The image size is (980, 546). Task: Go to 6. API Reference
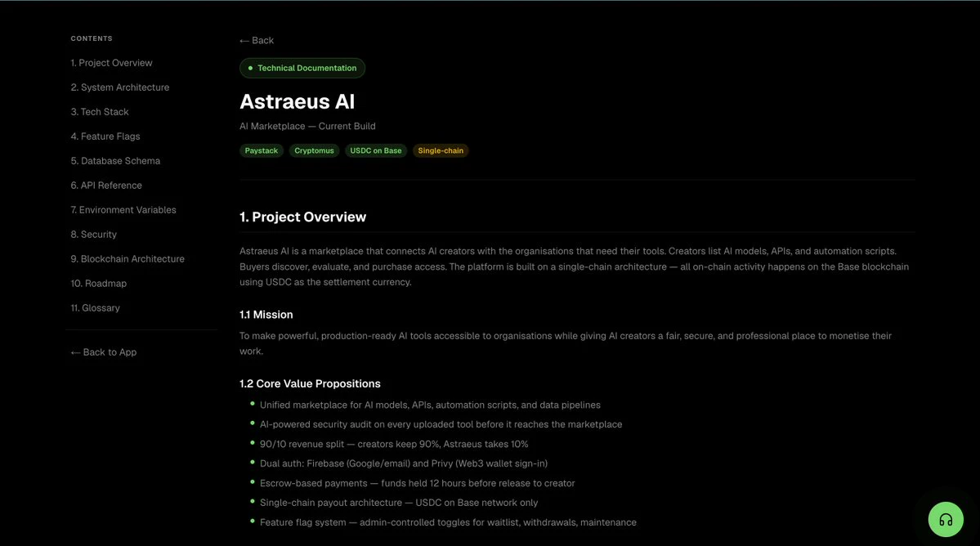click(106, 186)
